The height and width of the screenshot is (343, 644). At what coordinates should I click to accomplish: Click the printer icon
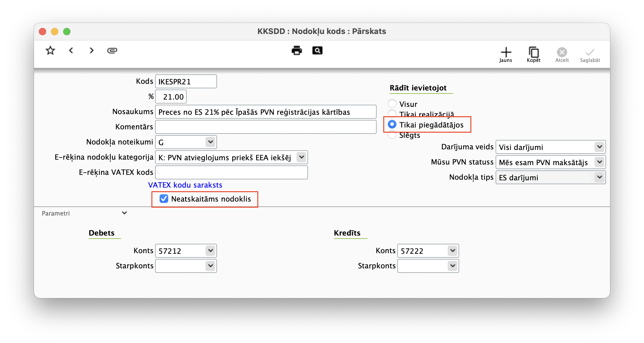(297, 50)
